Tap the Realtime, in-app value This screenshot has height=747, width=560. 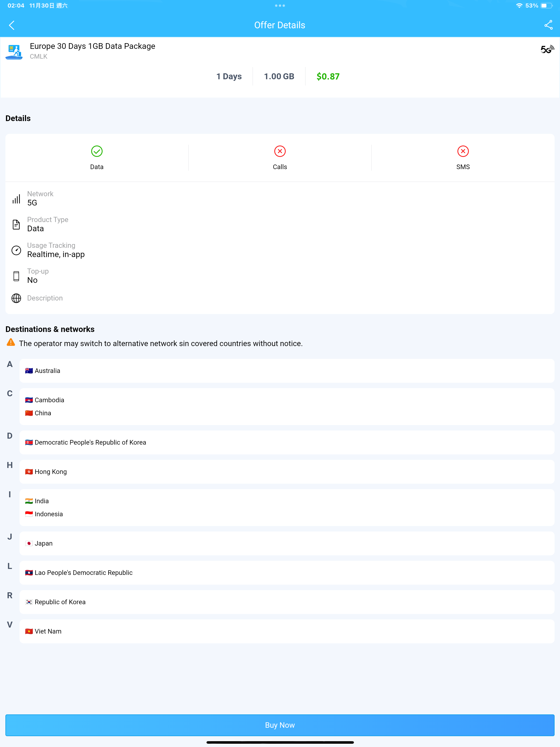[56, 254]
